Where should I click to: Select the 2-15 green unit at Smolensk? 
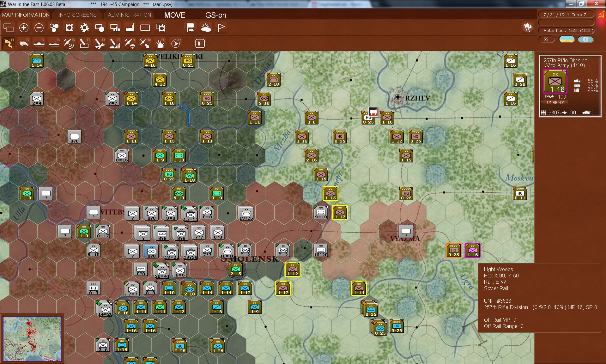pos(236,269)
